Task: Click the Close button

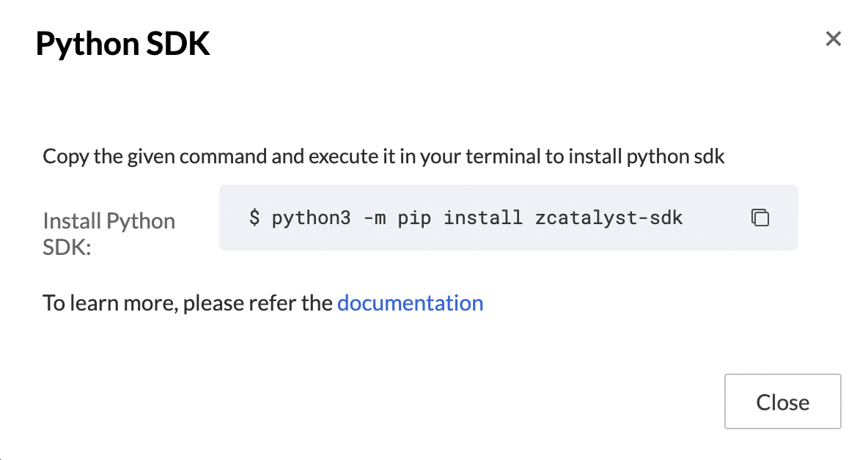Action: (783, 401)
